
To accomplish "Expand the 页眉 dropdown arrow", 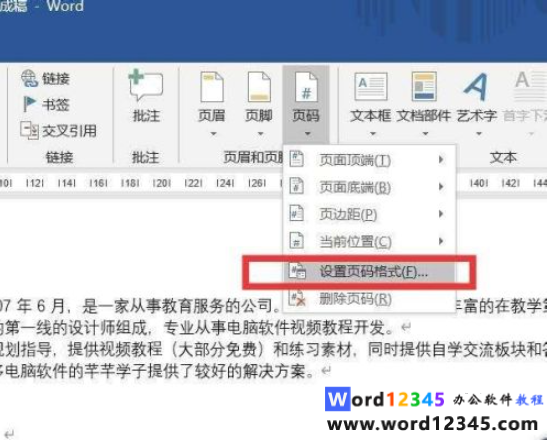I will point(213,134).
